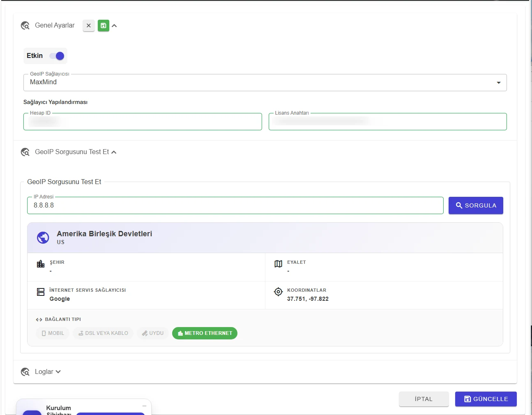The height and width of the screenshot is (415, 532).
Task: Discard changes with the X button near Genel Ayarlar
Action: (x=89, y=25)
